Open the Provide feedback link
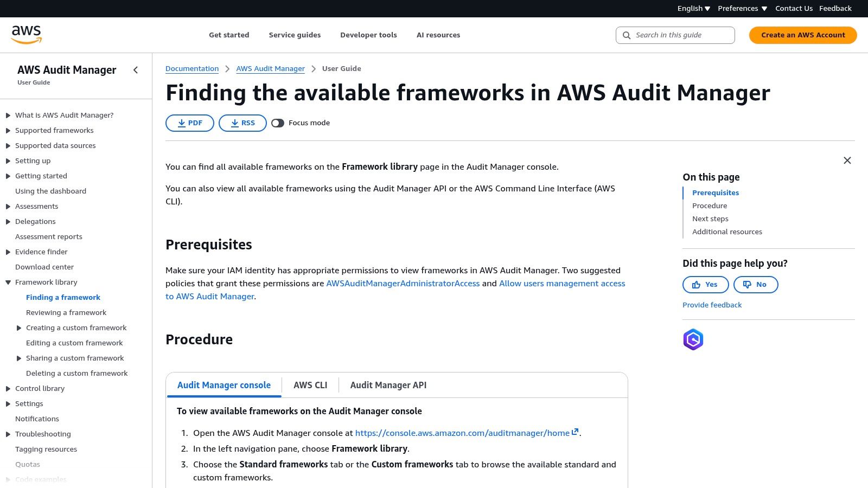868x488 pixels. 712,305
